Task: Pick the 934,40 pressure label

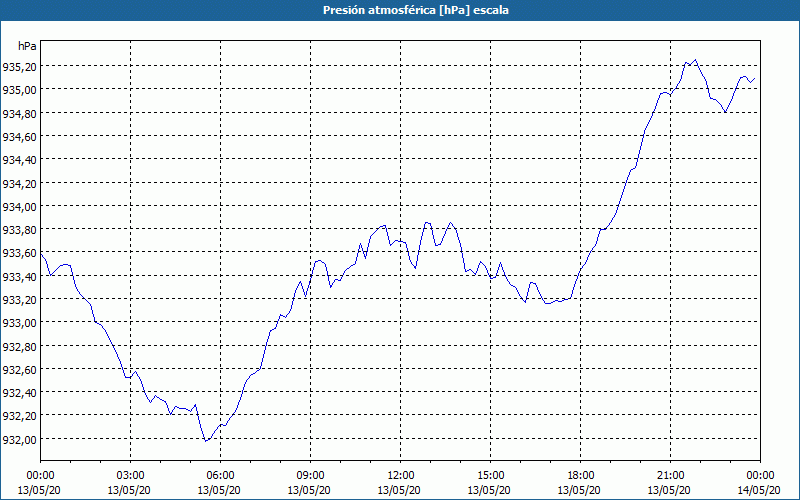Action: 19,160
